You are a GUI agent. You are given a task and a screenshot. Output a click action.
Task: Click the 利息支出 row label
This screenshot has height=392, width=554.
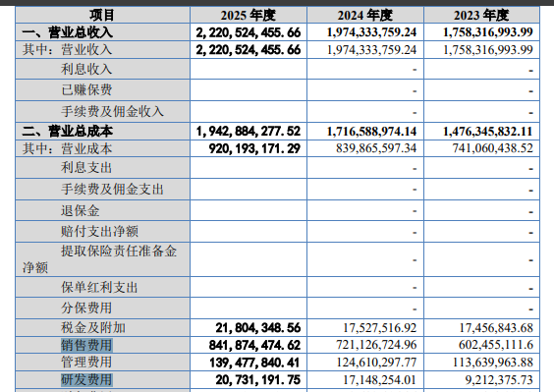coord(86,168)
